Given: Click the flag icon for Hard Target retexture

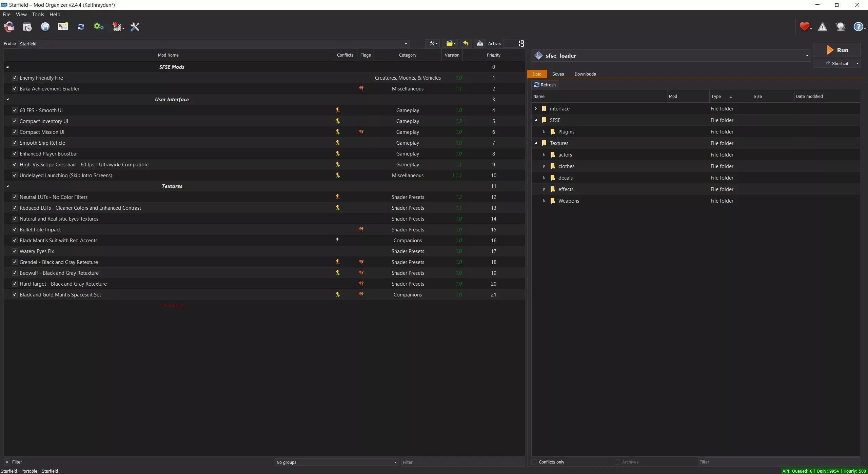Looking at the screenshot, I should (x=361, y=284).
